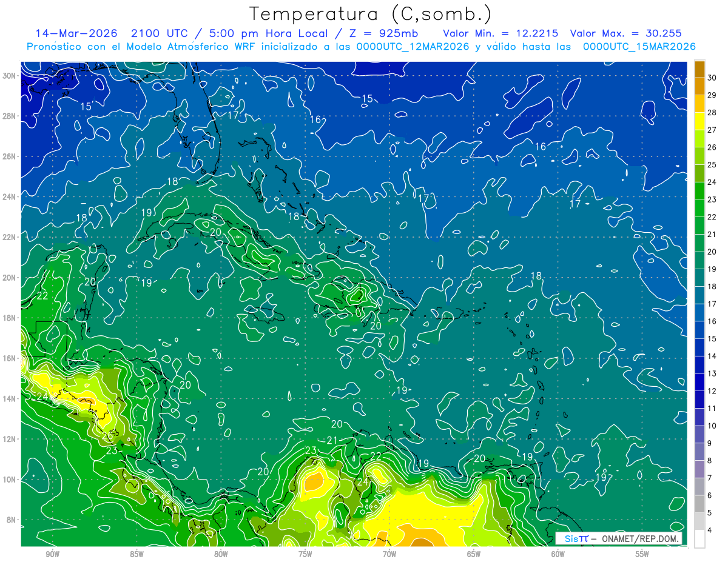The width and height of the screenshot is (728, 562).
Task: Click the "Temperatura (C,somb.)" chart title
Action: point(370,14)
